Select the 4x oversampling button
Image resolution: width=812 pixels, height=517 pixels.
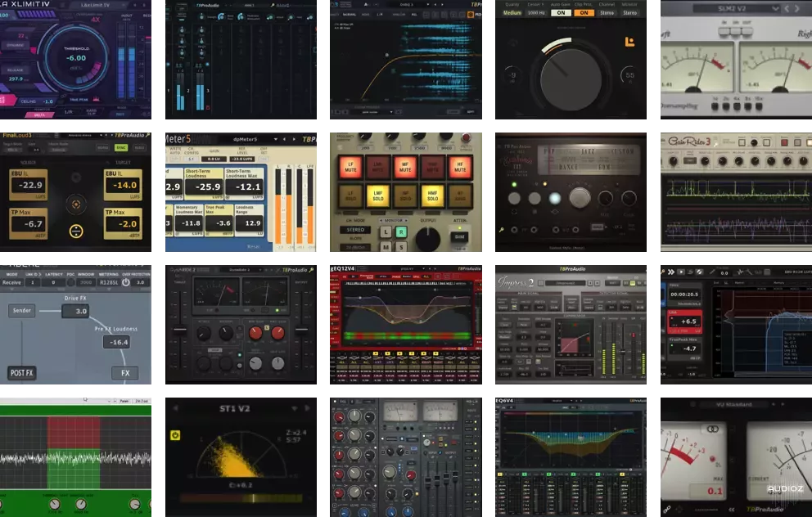coord(737,106)
